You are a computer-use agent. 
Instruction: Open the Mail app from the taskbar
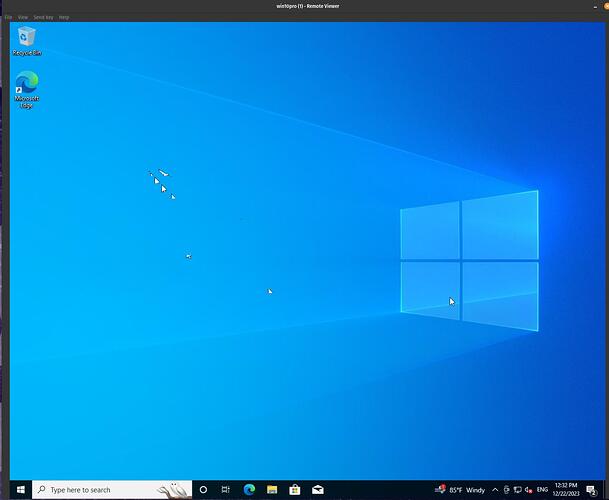[x=318, y=490]
